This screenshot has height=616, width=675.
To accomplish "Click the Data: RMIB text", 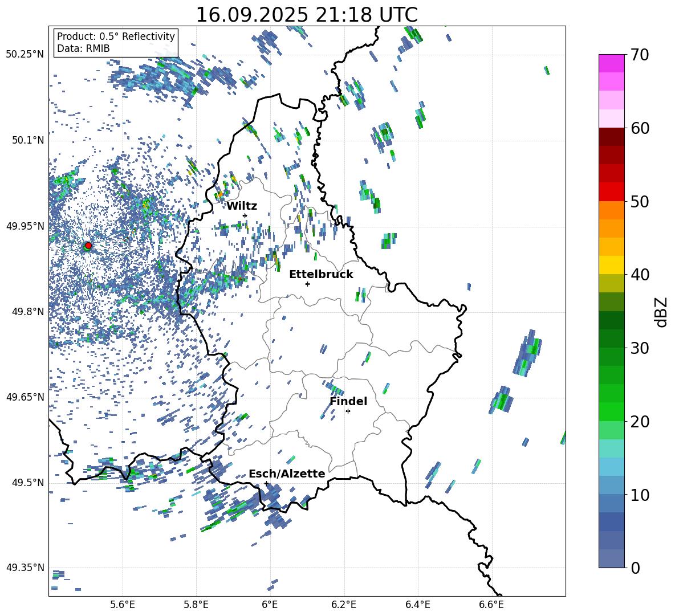I will (83, 48).
